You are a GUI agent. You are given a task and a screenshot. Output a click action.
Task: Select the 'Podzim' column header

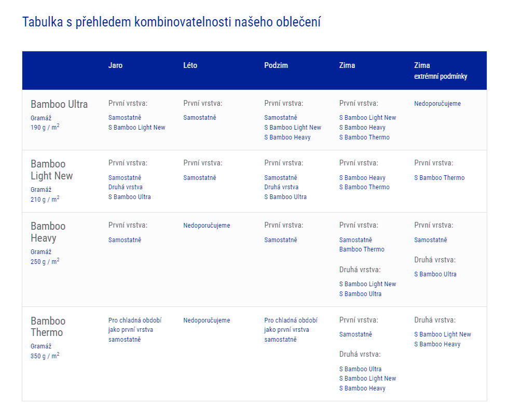click(x=276, y=65)
